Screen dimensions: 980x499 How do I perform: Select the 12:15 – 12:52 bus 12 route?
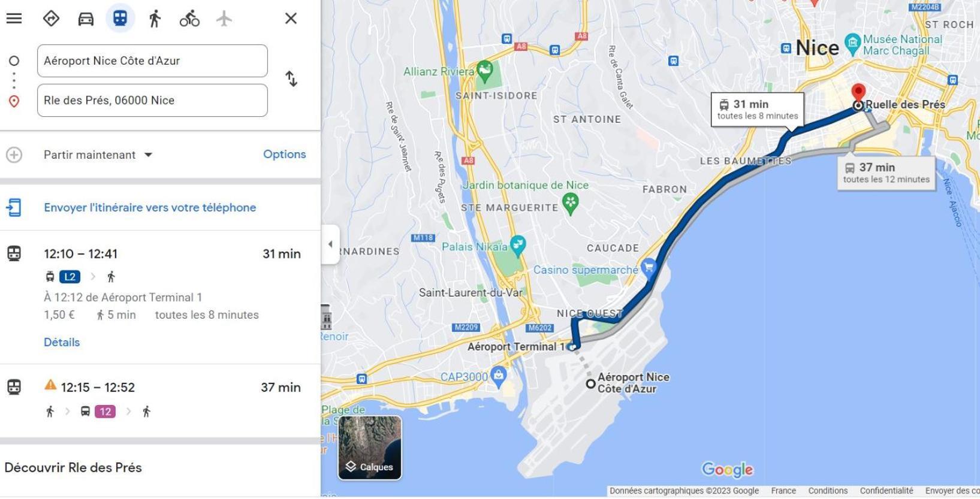tap(160, 400)
